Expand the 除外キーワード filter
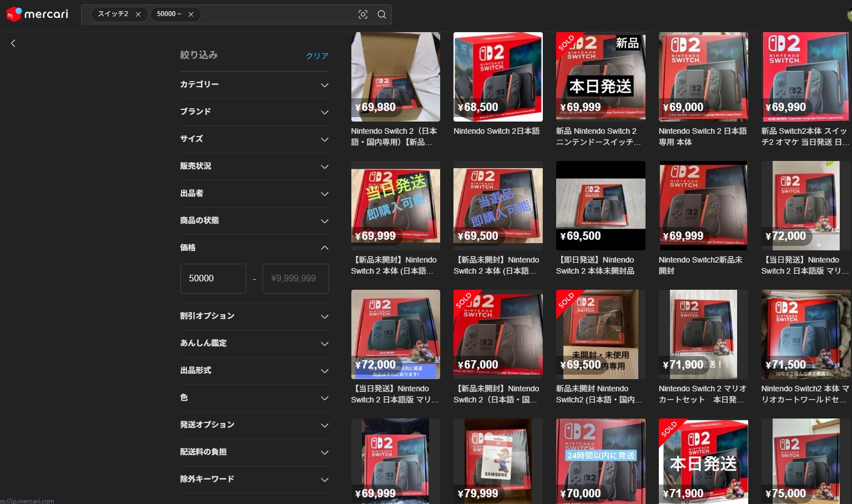The width and height of the screenshot is (852, 504). [x=254, y=480]
